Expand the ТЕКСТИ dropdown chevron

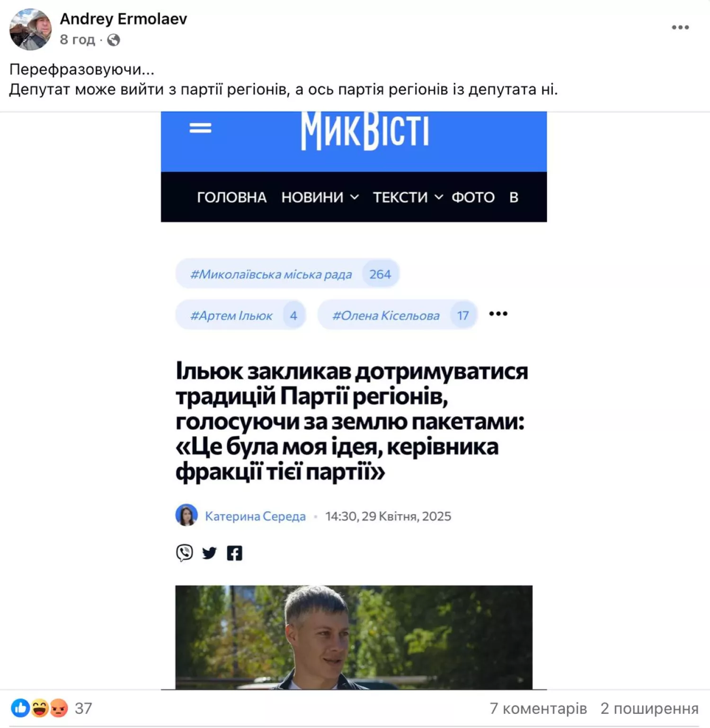tap(439, 197)
